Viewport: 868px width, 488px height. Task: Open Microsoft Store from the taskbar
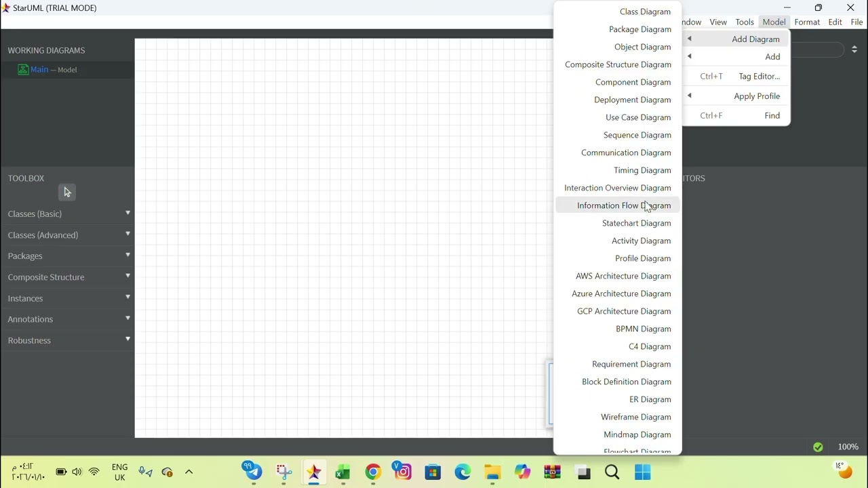pyautogui.click(x=433, y=472)
